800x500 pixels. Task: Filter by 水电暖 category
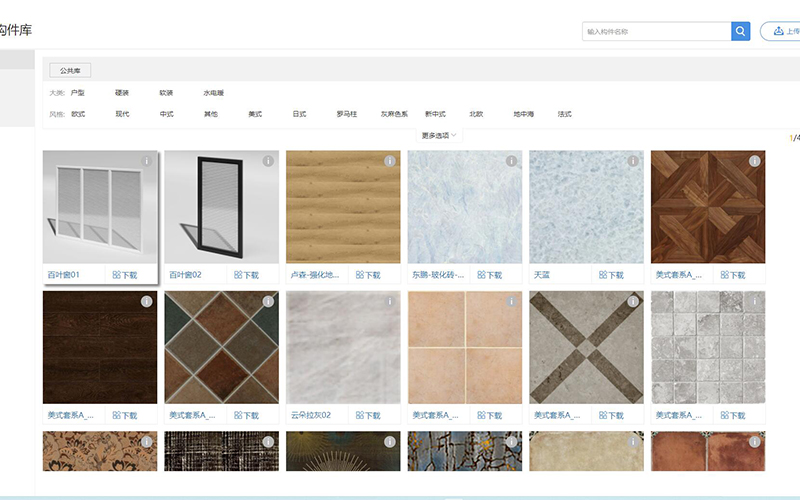214,93
